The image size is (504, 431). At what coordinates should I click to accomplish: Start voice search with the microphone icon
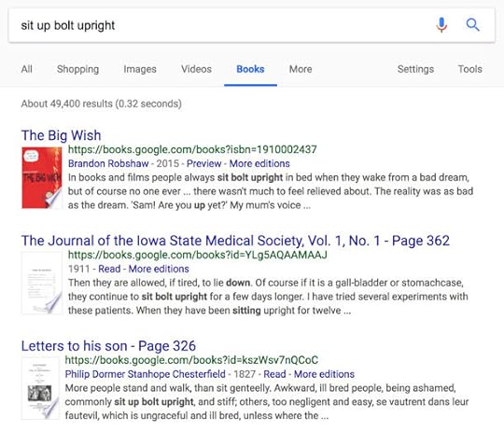441,25
